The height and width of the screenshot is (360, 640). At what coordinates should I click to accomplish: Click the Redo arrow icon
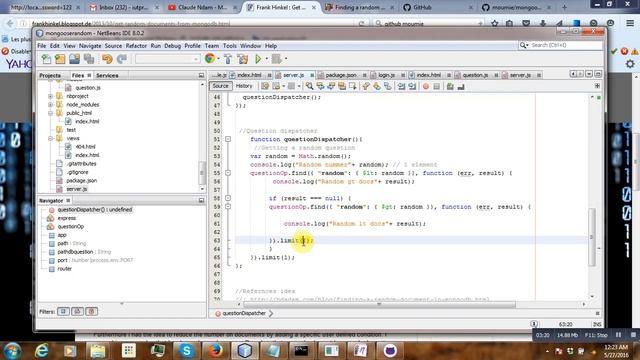click(x=122, y=59)
